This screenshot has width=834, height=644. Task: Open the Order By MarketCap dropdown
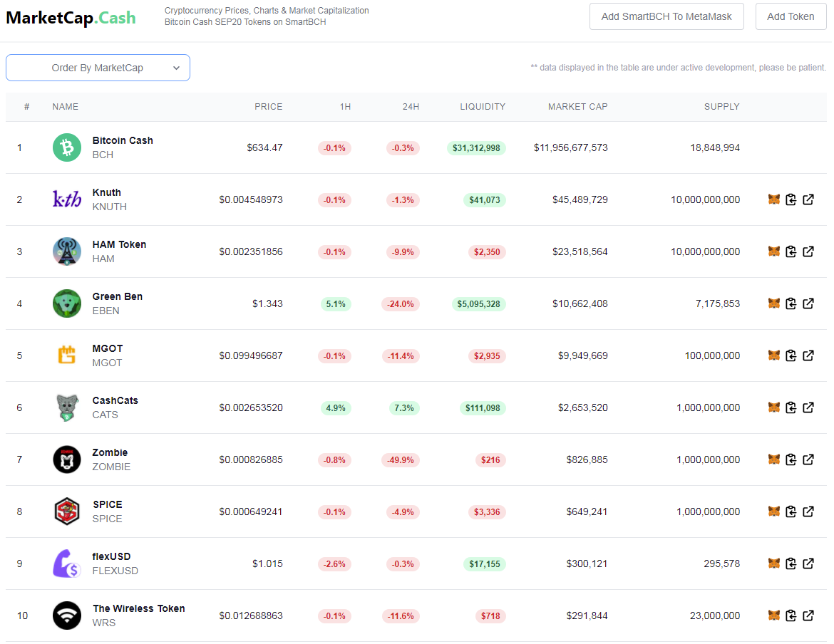tap(98, 68)
